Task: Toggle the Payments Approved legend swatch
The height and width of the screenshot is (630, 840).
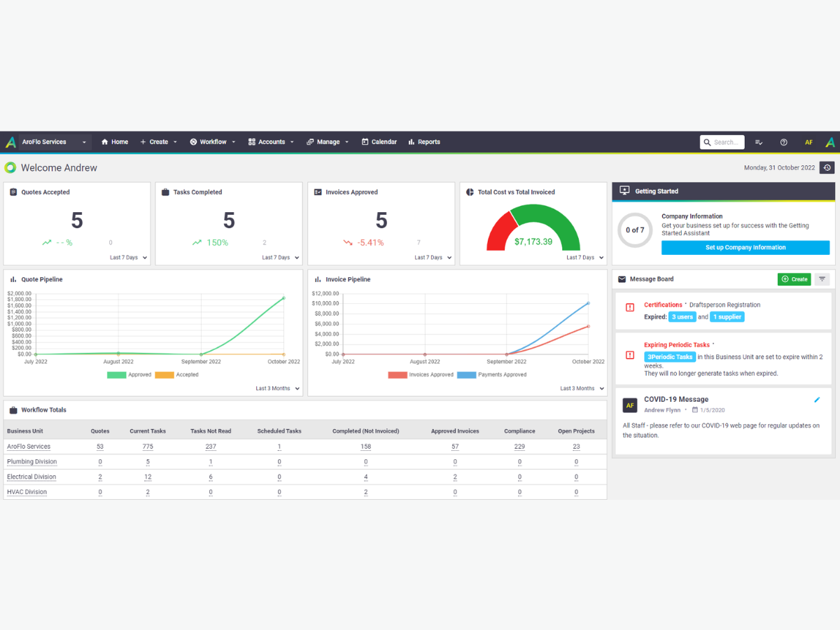Action: click(x=466, y=375)
